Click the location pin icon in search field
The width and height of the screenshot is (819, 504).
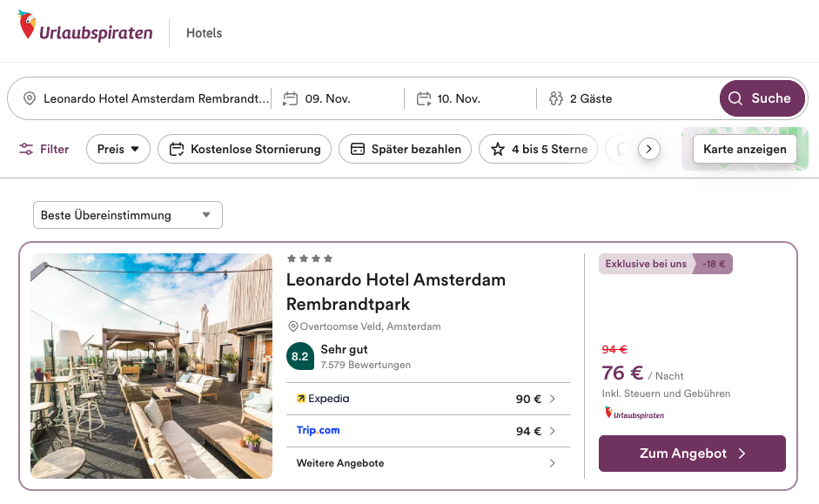tap(30, 99)
